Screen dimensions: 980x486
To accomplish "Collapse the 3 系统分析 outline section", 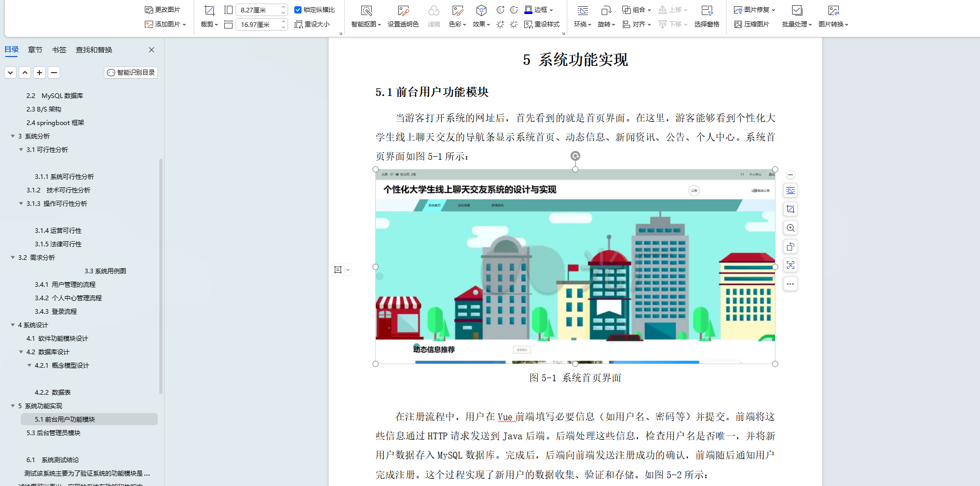I will (12, 136).
